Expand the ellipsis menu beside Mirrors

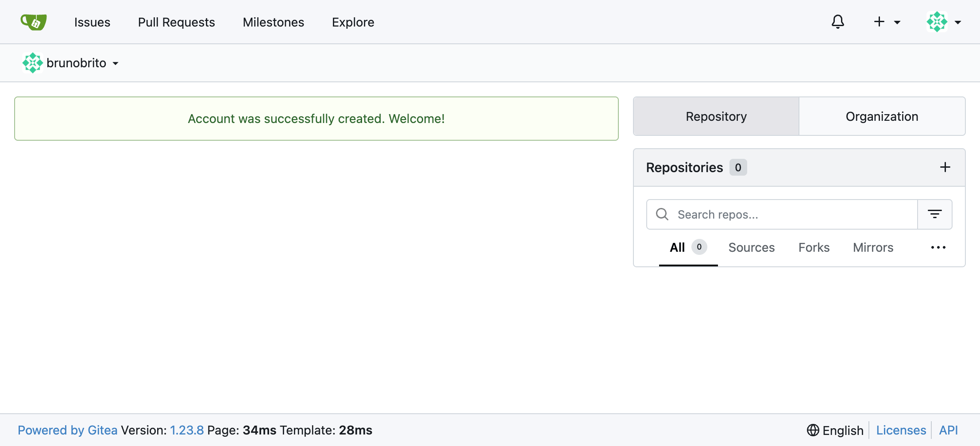[x=938, y=247]
